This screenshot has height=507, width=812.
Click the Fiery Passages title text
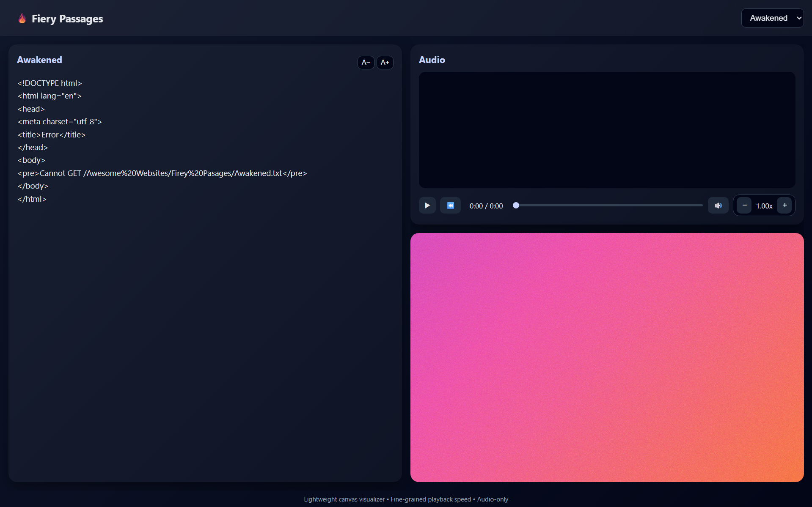pos(67,19)
